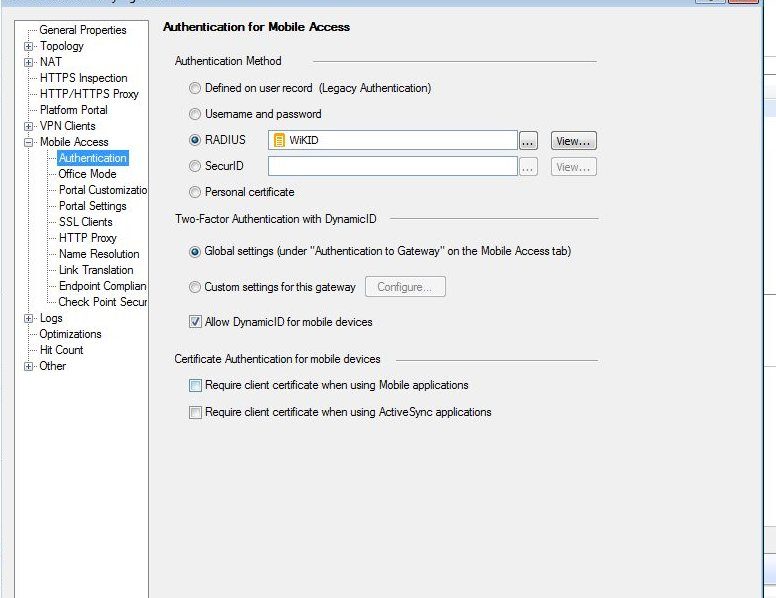Toggle Allow DynamicID for mobile devices
The width and height of the screenshot is (776, 598).
pos(195,322)
